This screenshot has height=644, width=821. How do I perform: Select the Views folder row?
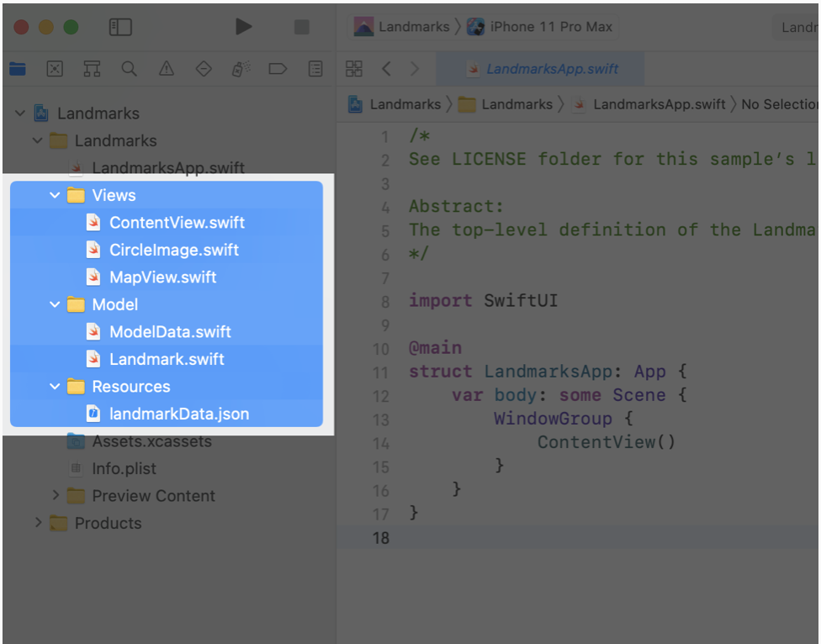167,195
